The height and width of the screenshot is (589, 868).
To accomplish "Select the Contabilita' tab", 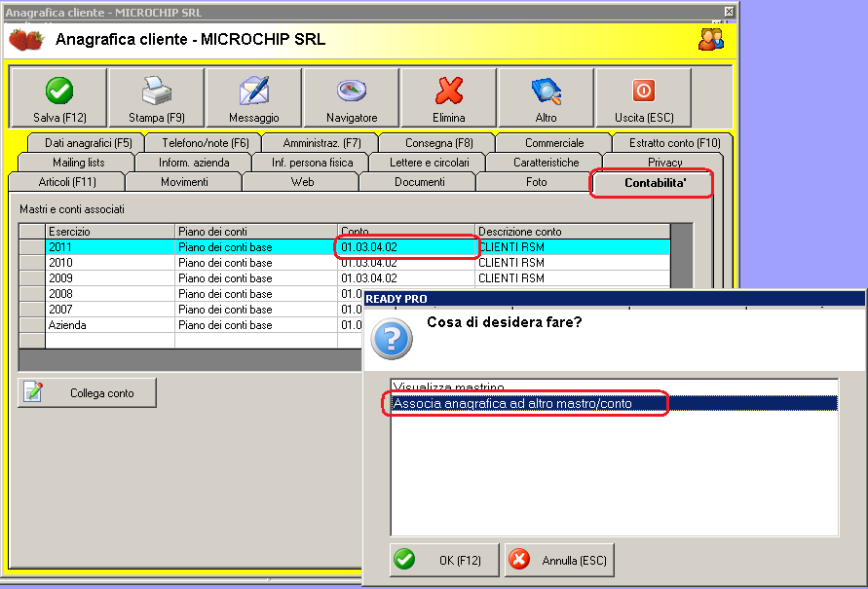I will tap(652, 183).
